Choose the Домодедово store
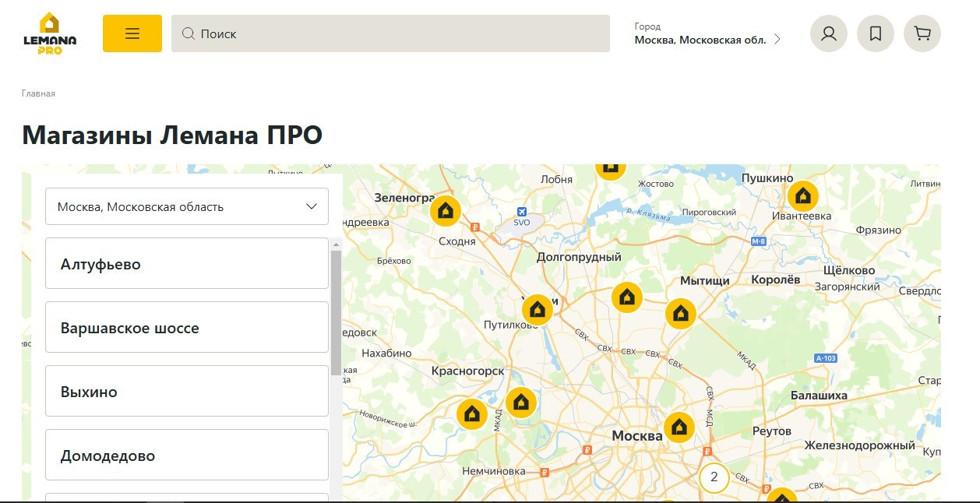The image size is (980, 503). click(x=187, y=455)
